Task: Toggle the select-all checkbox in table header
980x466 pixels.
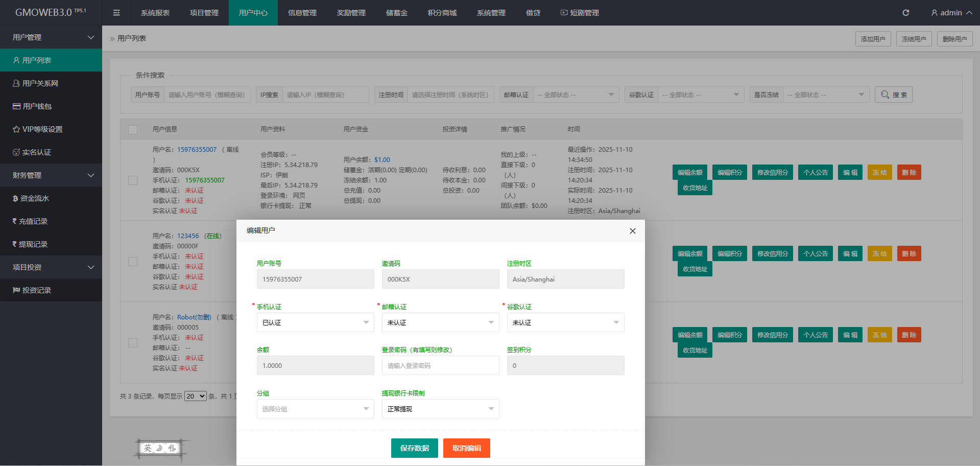Action: (x=133, y=130)
